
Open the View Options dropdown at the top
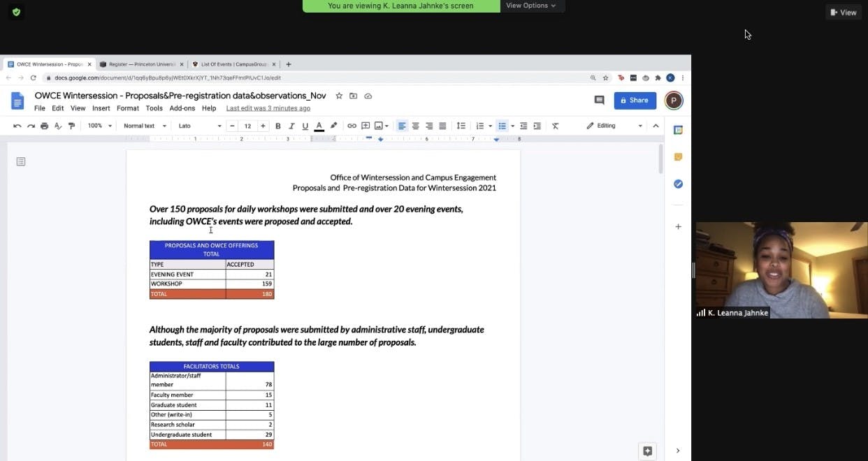coord(532,6)
